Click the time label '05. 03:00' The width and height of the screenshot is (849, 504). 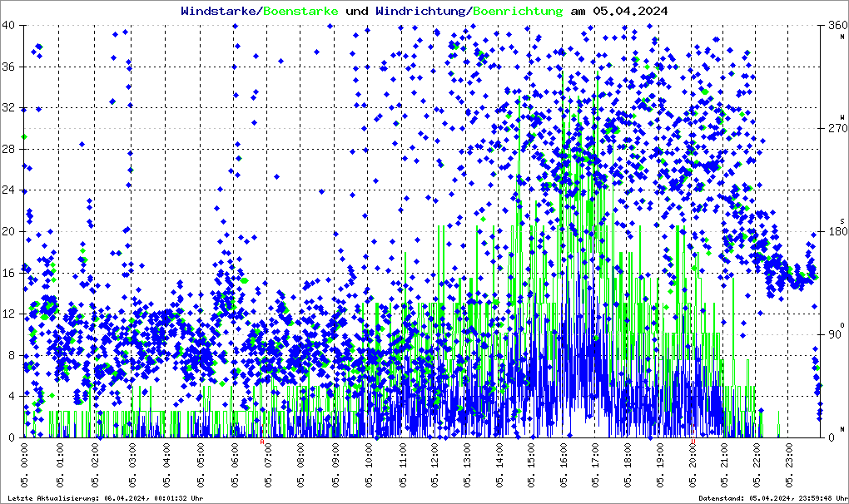[x=132, y=466]
